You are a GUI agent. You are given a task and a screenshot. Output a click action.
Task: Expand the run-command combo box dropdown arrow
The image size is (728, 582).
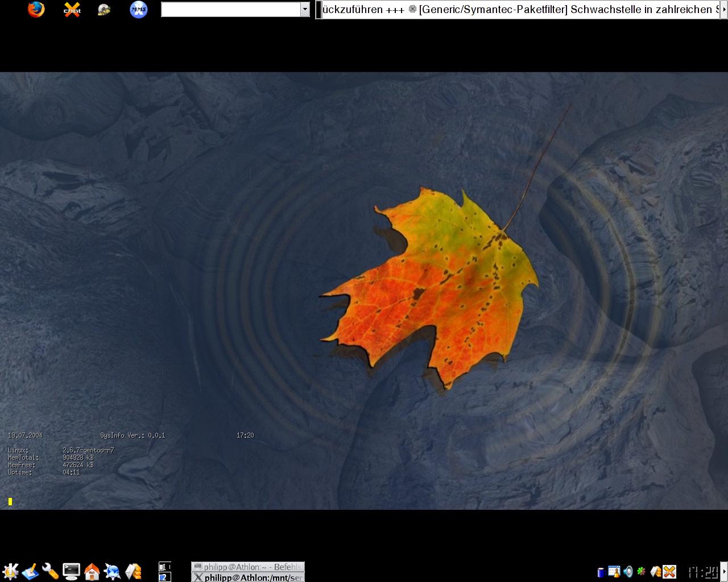click(x=305, y=9)
